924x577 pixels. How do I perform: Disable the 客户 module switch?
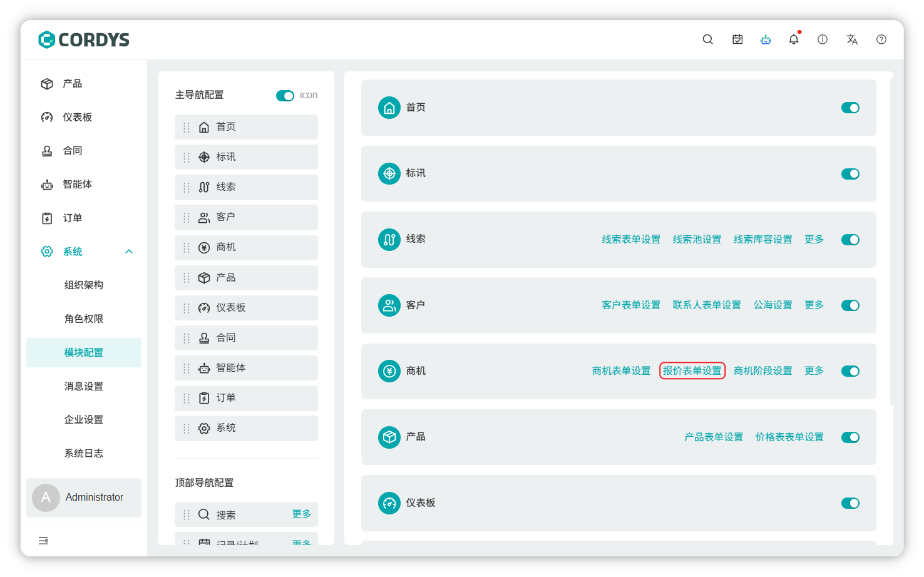coord(850,305)
